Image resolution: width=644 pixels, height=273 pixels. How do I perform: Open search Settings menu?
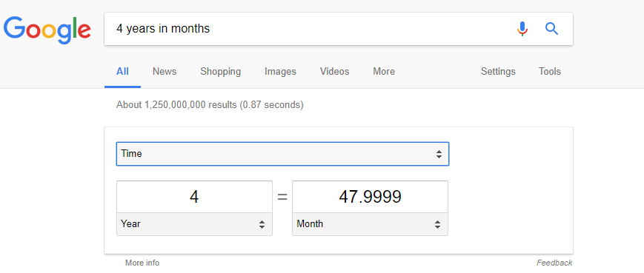498,72
